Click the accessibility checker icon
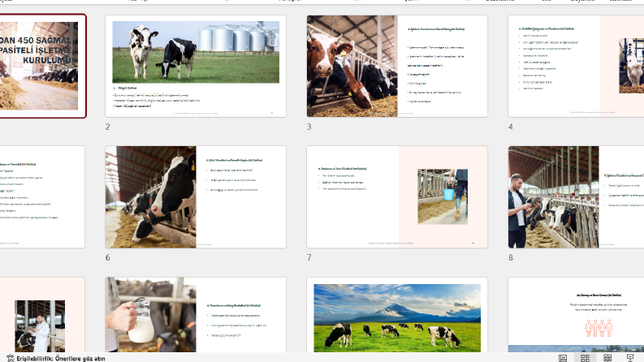644x362 pixels. coord(11,358)
